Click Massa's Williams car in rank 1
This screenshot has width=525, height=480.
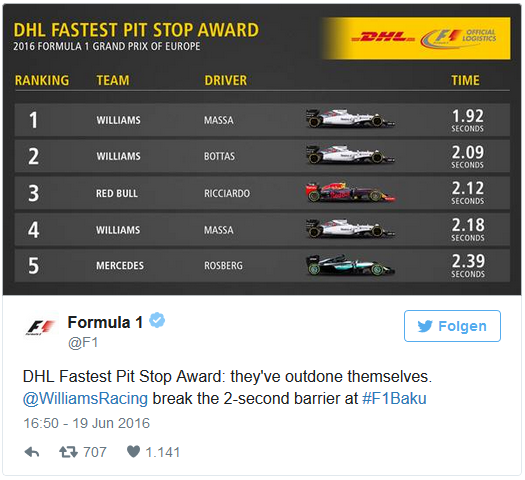[350, 118]
